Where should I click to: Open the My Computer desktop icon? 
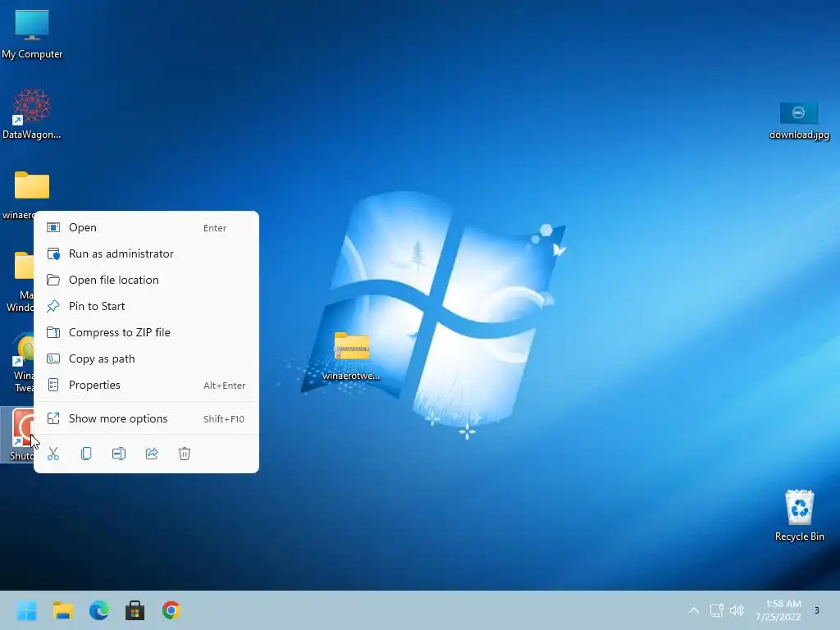[32, 34]
